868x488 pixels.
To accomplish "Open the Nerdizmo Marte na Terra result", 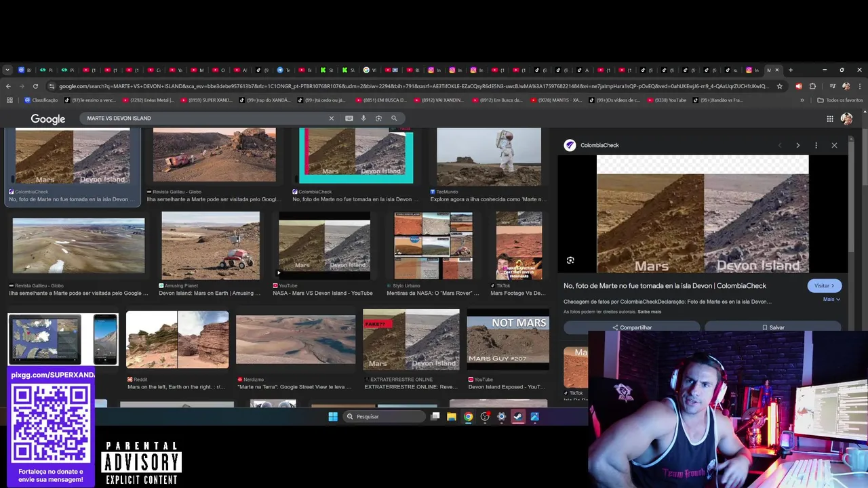I will 296,340.
